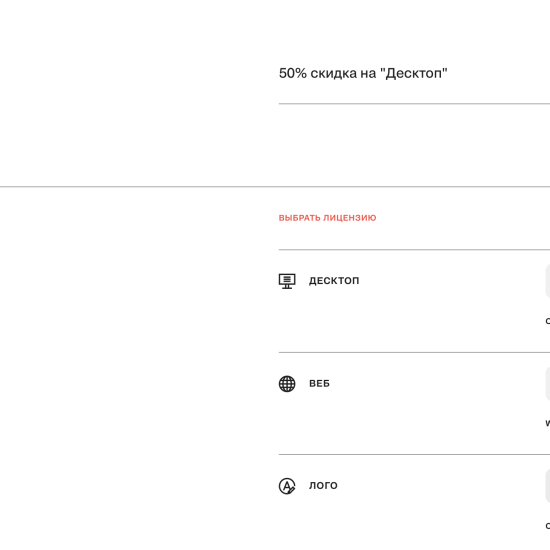Click the divider between ВЕБ and ЛОГО rows

point(414,454)
